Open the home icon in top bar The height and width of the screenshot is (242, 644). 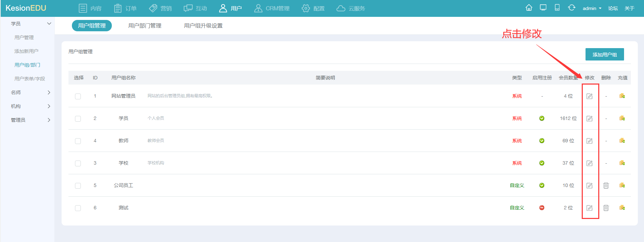(529, 8)
